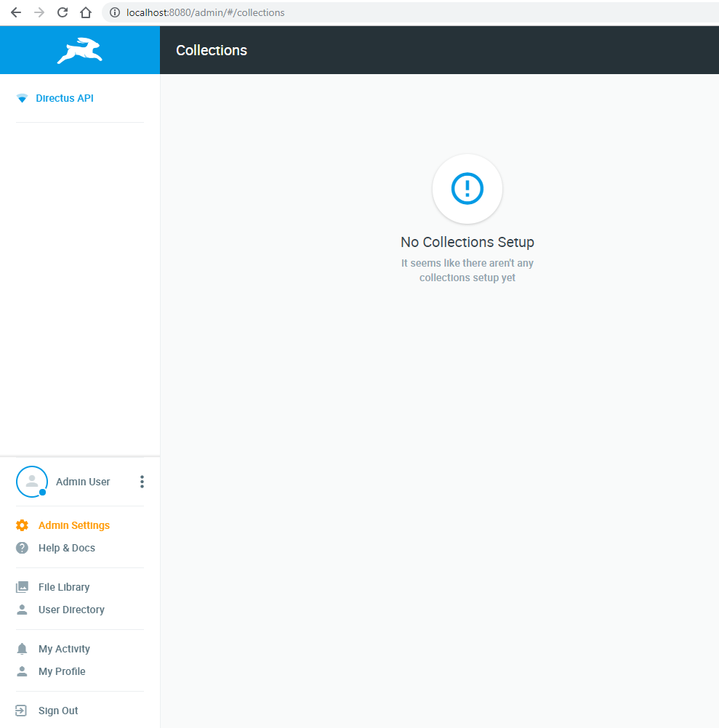
Task: Click the site information icon in the address bar
Action: [x=114, y=12]
